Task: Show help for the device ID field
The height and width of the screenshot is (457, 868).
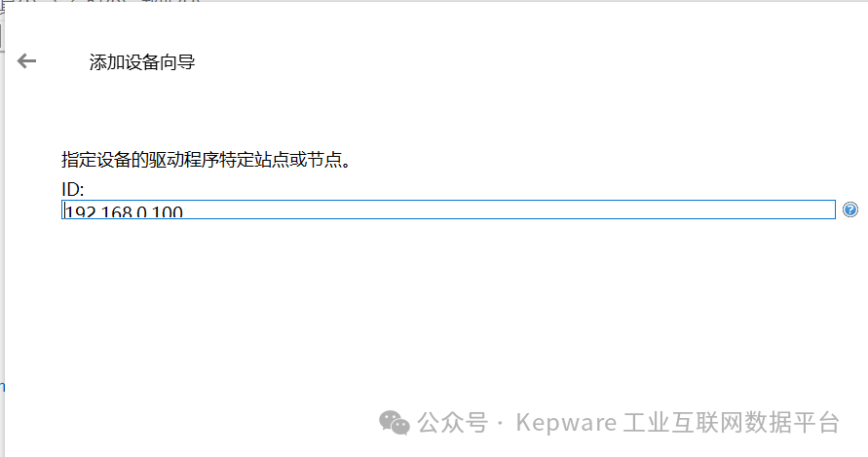Action: click(x=849, y=209)
